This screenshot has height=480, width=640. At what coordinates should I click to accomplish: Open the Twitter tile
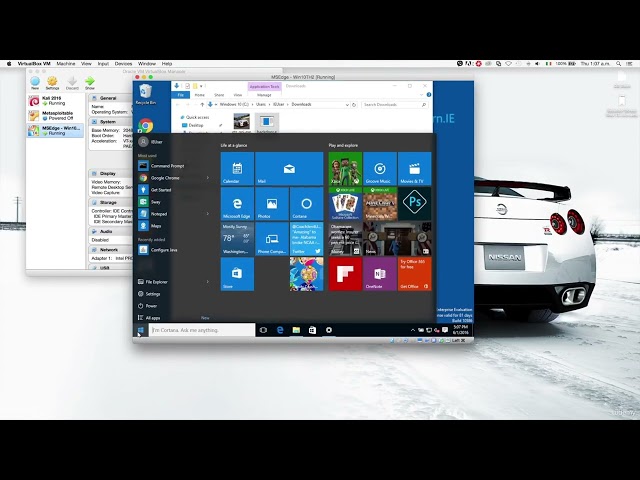(307, 239)
